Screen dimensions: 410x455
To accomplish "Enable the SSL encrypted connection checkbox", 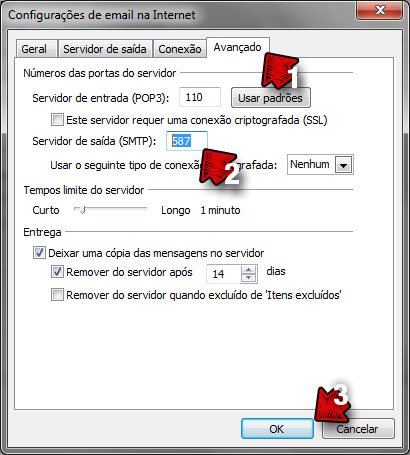I will click(57, 120).
